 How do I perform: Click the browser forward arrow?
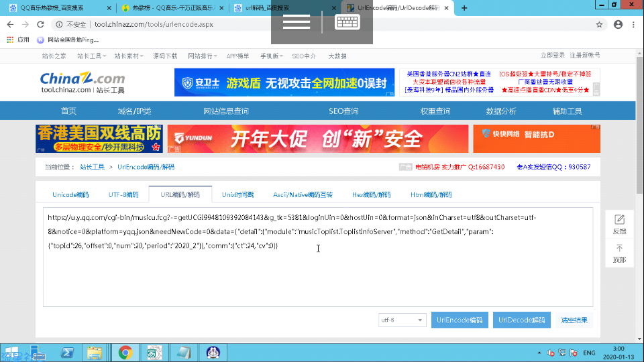tap(25, 25)
